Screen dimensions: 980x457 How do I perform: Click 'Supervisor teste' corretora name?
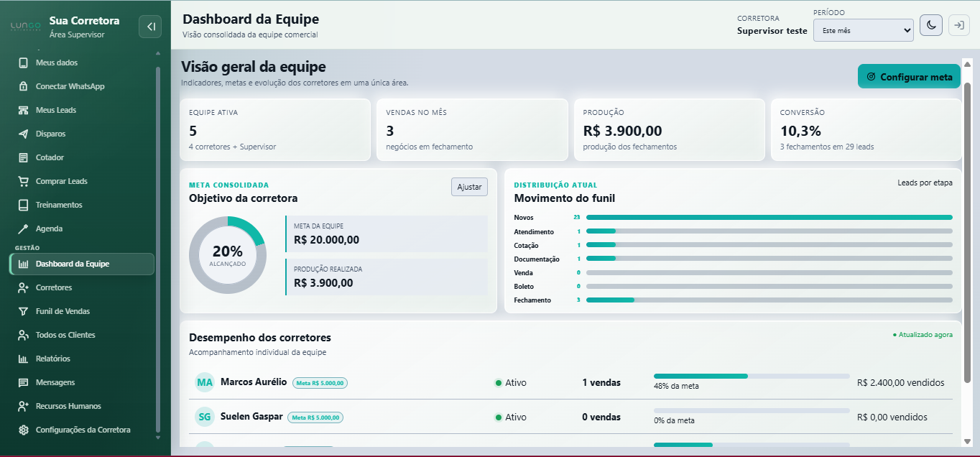click(x=772, y=31)
